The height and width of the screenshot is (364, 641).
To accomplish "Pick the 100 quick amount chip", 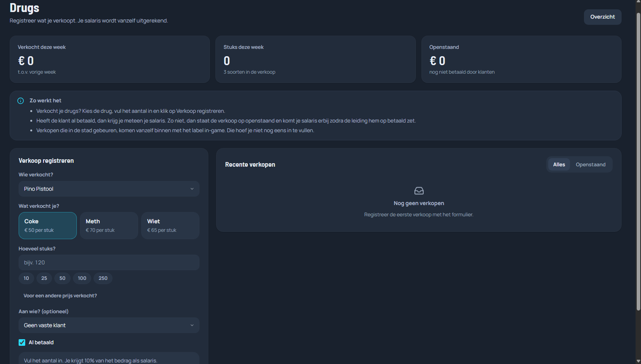I will pyautogui.click(x=82, y=278).
